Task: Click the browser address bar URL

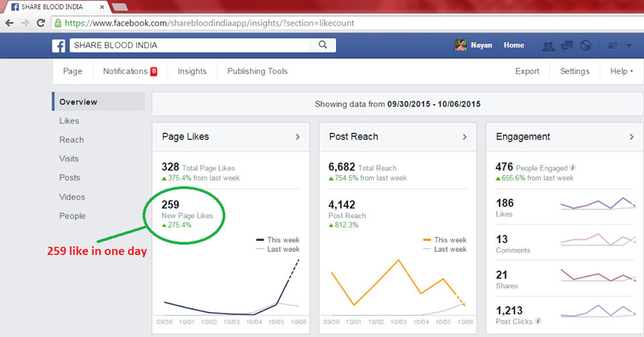Action: [x=209, y=23]
